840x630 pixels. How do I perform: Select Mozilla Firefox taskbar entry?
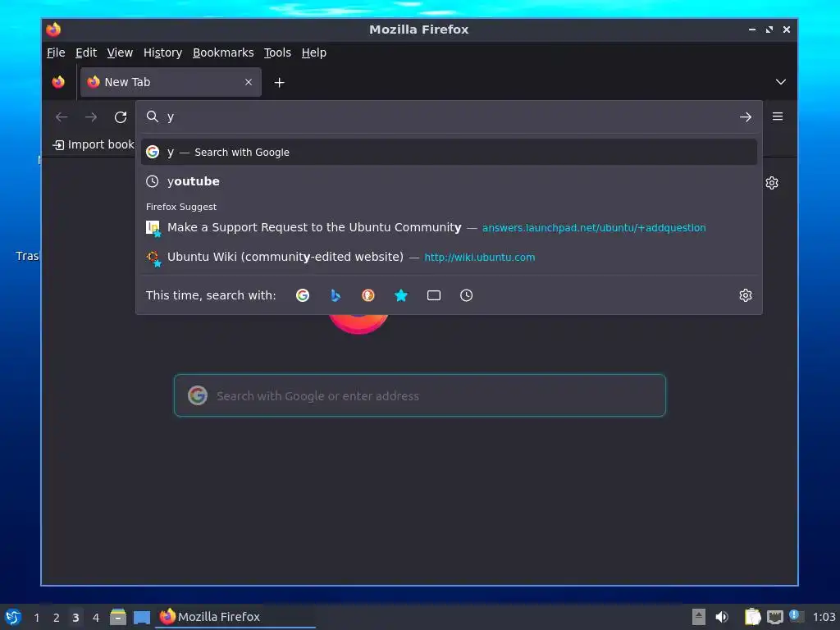point(235,617)
